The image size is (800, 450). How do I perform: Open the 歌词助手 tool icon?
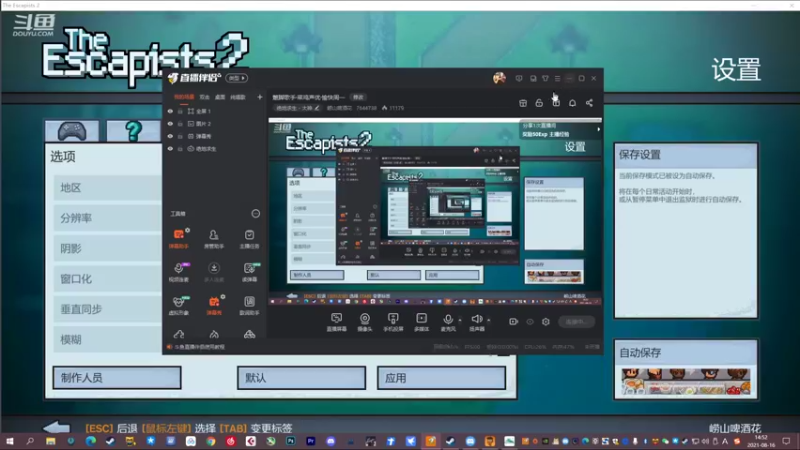click(x=249, y=305)
